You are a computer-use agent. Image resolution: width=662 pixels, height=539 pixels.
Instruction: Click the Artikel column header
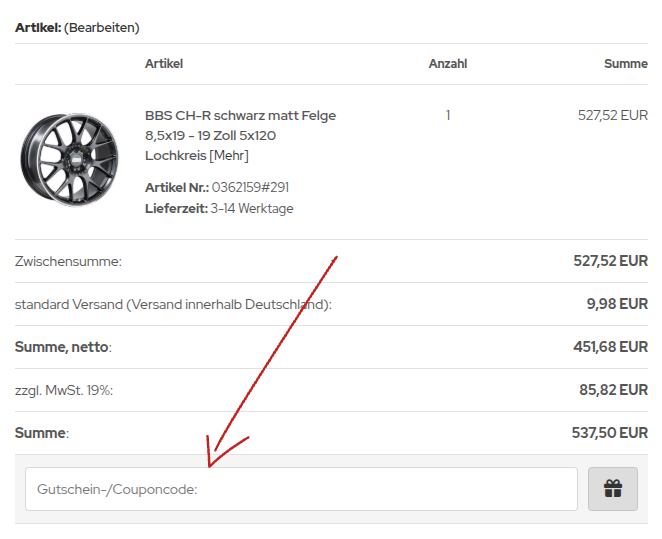[164, 64]
